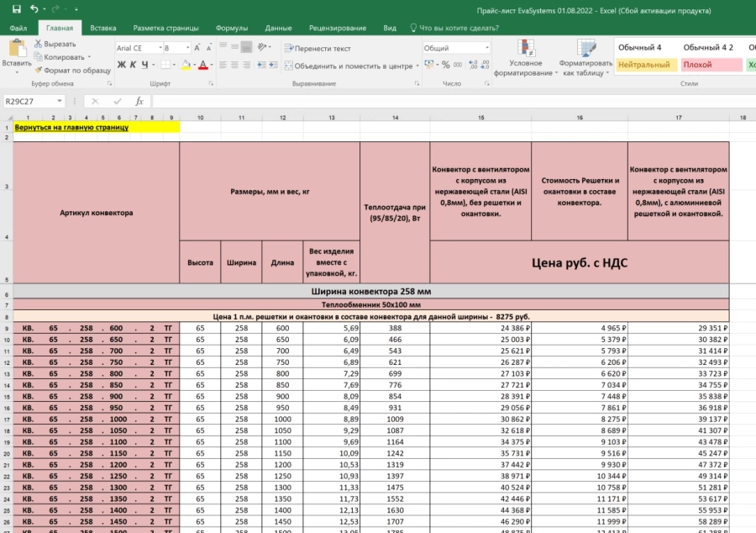Screen dimensions: 756x533
Task: Click the fx insert function icon
Action: (x=139, y=101)
